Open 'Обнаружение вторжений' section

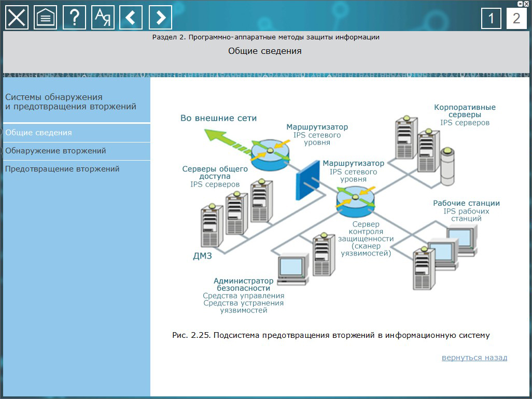[55, 151]
